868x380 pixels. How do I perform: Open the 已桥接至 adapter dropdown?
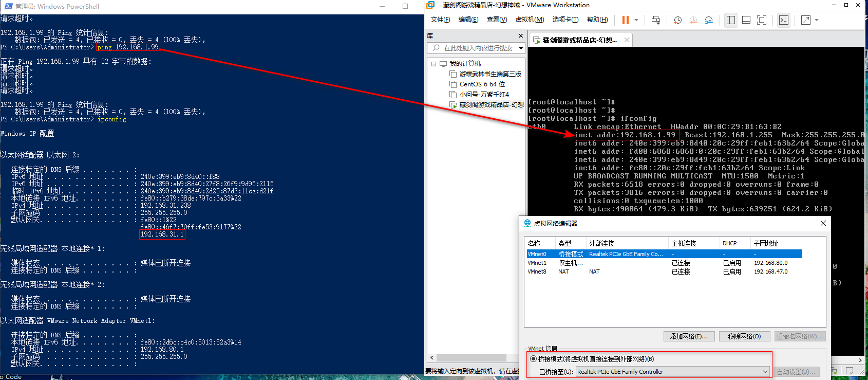coord(673,372)
